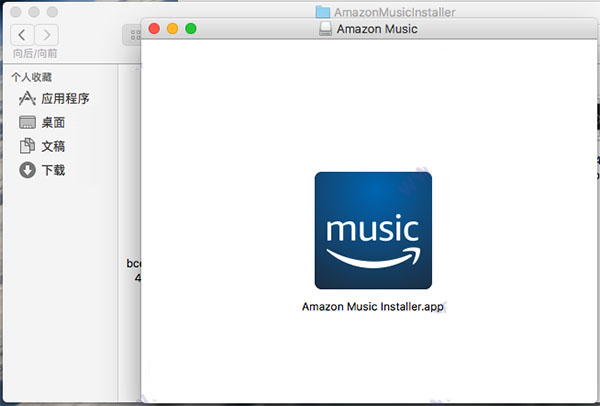
Task: Click the Finder back arrow button
Action: pos(22,35)
